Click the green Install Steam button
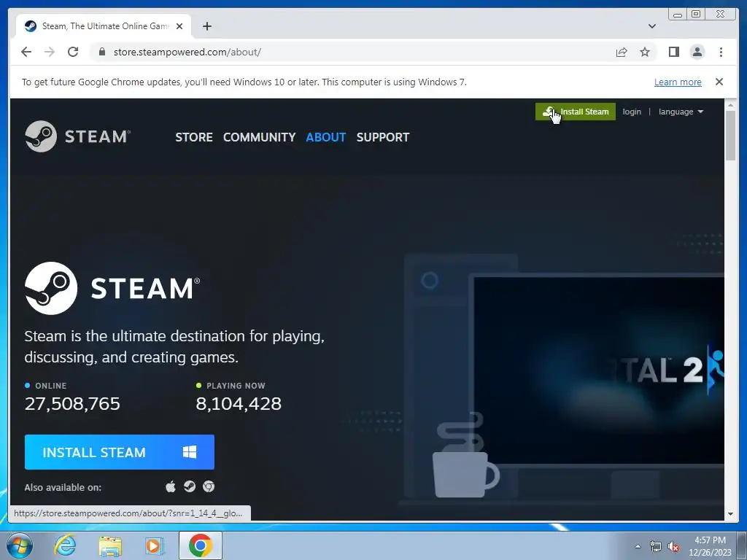This screenshot has width=747, height=560. (x=575, y=112)
